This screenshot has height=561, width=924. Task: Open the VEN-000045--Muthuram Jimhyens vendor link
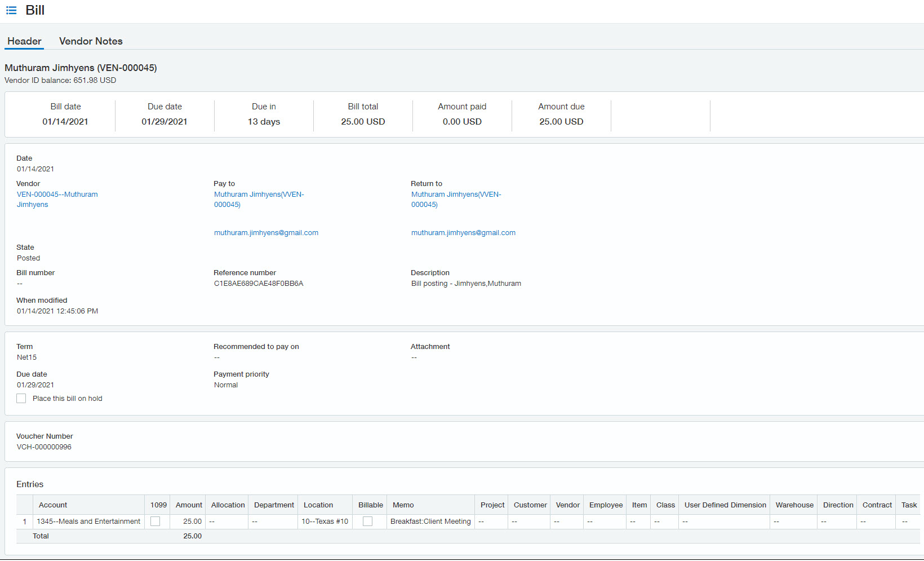pyautogui.click(x=57, y=195)
